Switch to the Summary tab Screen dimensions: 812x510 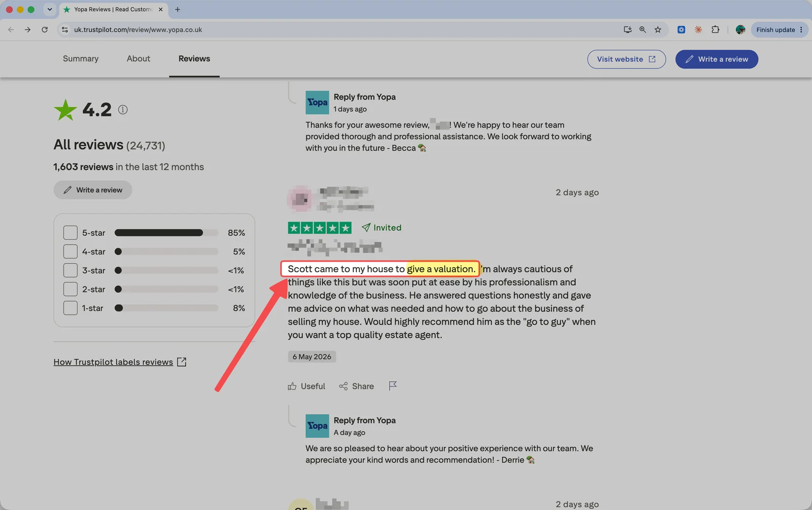81,58
